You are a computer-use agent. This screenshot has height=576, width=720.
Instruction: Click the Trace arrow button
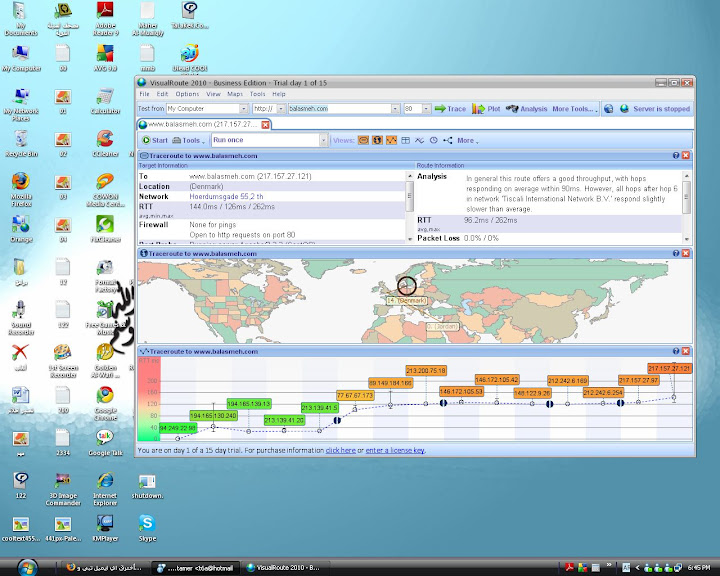click(x=451, y=109)
